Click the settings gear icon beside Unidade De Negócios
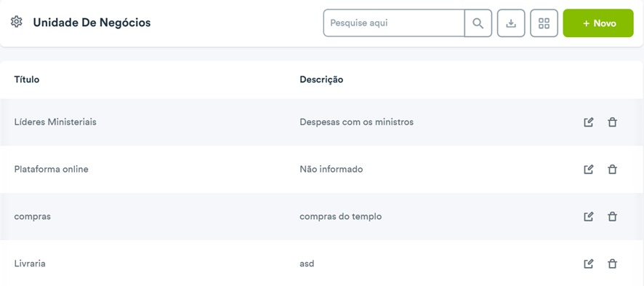The image size is (644, 286). pyautogui.click(x=16, y=22)
